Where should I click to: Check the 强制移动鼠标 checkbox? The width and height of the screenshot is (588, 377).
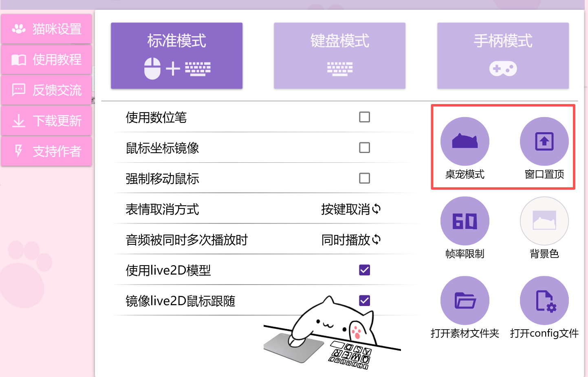coord(364,178)
